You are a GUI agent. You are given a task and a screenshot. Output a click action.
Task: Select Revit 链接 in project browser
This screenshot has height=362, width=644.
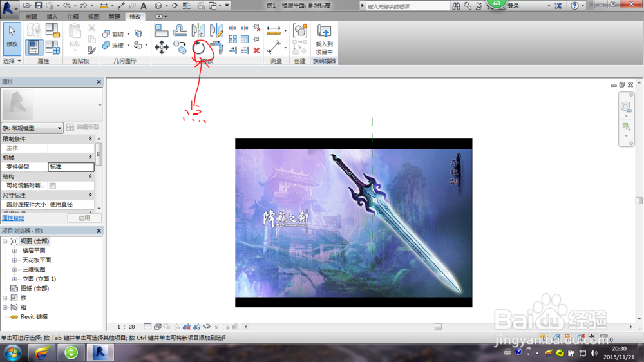(34, 317)
